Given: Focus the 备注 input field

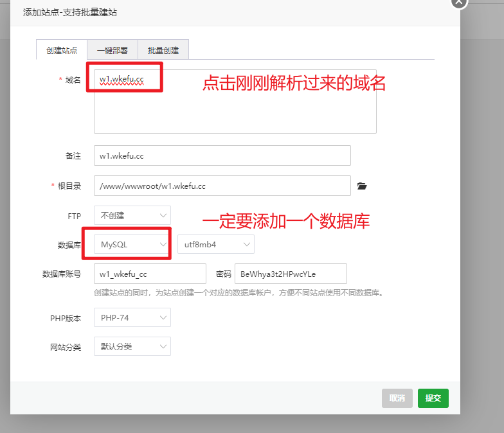Looking at the screenshot, I should click(222, 155).
